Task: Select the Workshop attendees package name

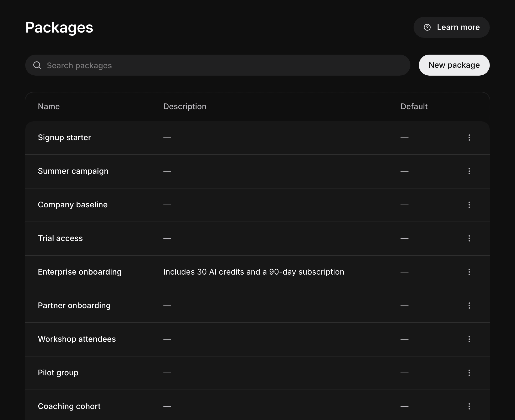Action: 77,339
